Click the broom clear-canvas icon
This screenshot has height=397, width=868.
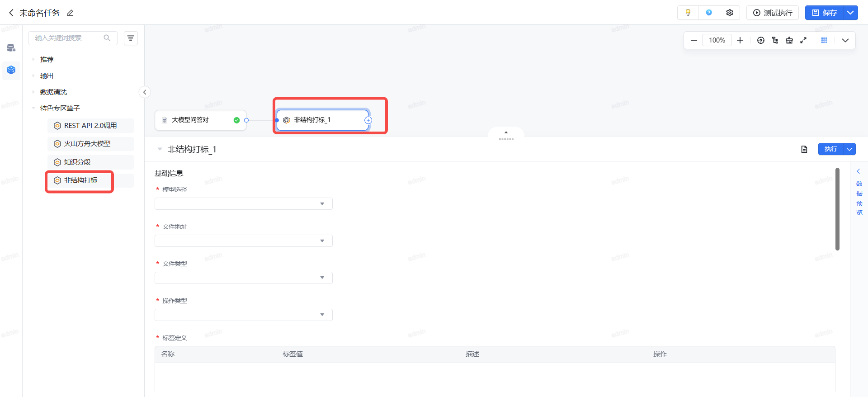pos(789,40)
